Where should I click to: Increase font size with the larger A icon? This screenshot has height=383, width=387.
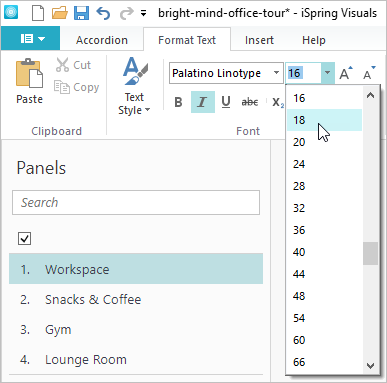(346, 73)
